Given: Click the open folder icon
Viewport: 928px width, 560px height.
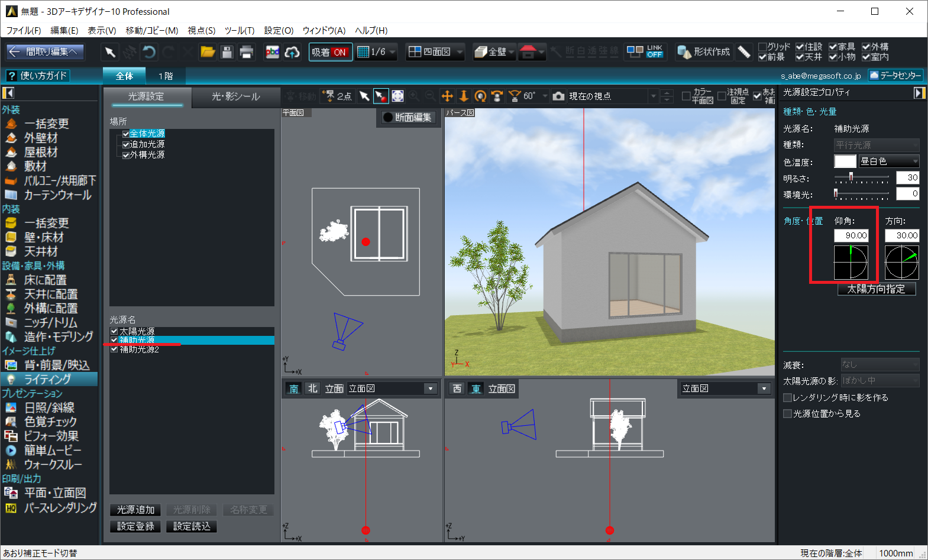Looking at the screenshot, I should pos(208,52).
